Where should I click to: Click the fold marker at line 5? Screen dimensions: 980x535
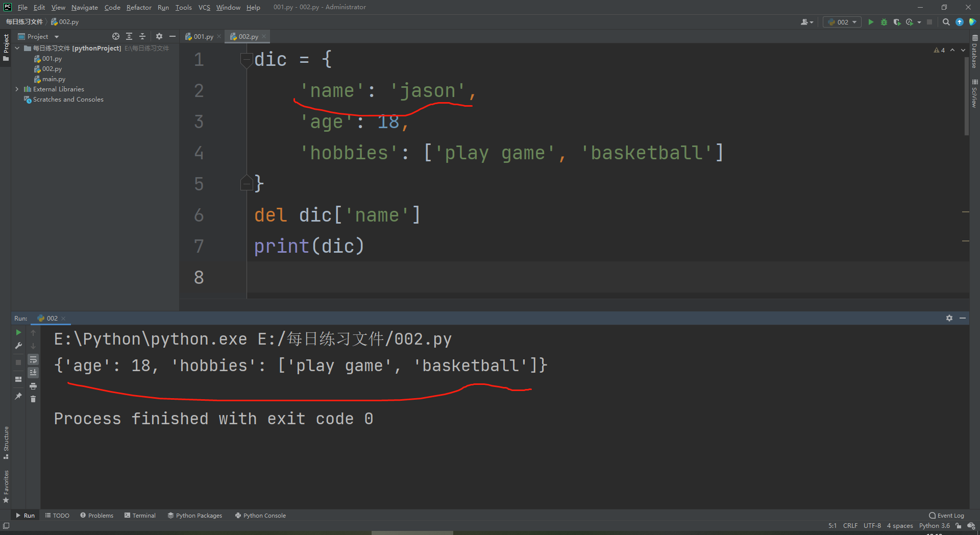246,183
